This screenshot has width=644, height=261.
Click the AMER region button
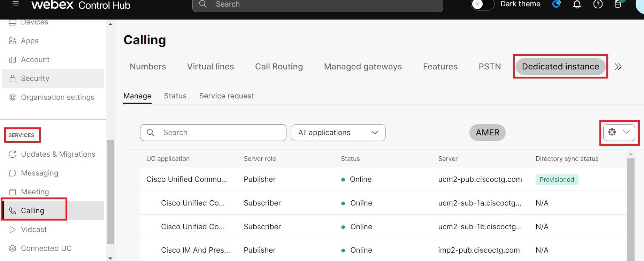[x=487, y=133]
